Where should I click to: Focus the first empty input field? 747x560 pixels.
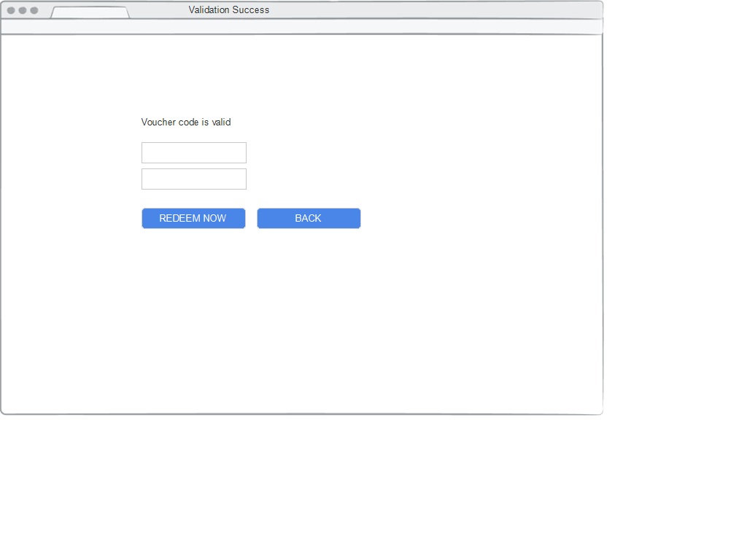(194, 152)
